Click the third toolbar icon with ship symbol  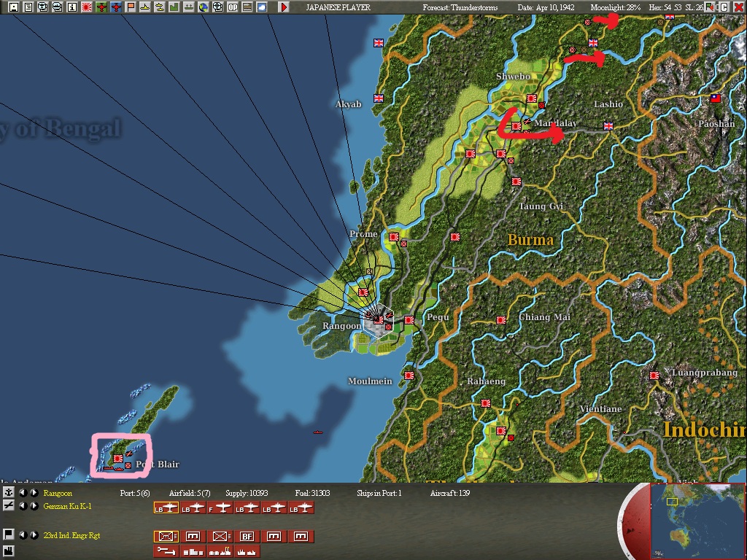[43, 7]
